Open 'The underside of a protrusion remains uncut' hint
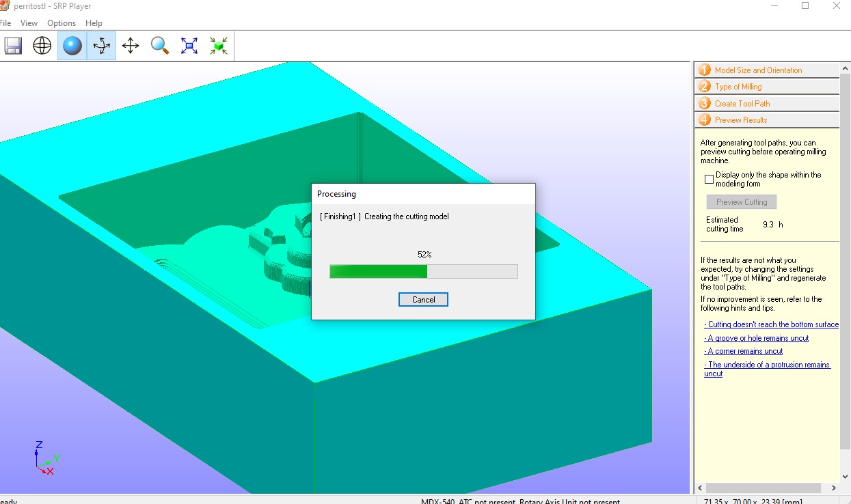This screenshot has height=504, width=851. (768, 369)
